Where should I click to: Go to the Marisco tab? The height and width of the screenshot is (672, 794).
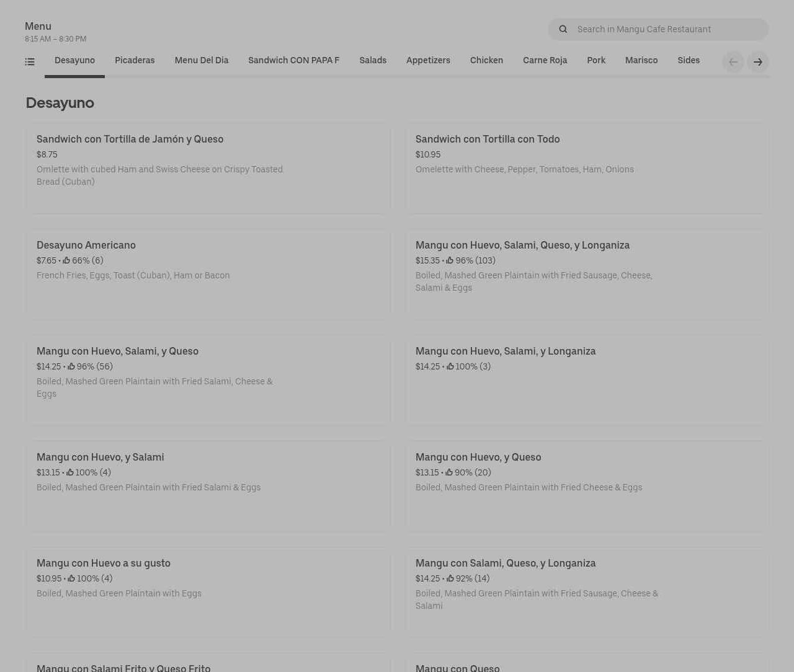click(641, 61)
